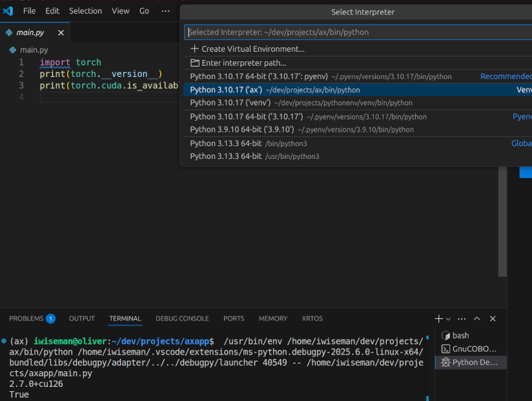532x401 pixels.
Task: Click the GnuCOBOL terminal prompt icon
Action: [446, 348]
